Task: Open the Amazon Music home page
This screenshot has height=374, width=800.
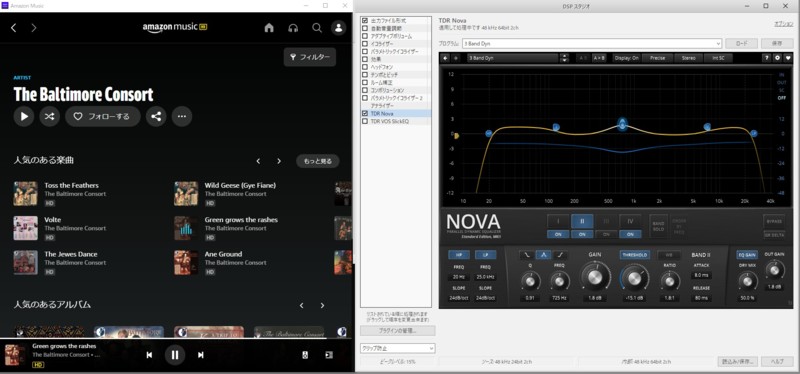Action: [x=269, y=28]
